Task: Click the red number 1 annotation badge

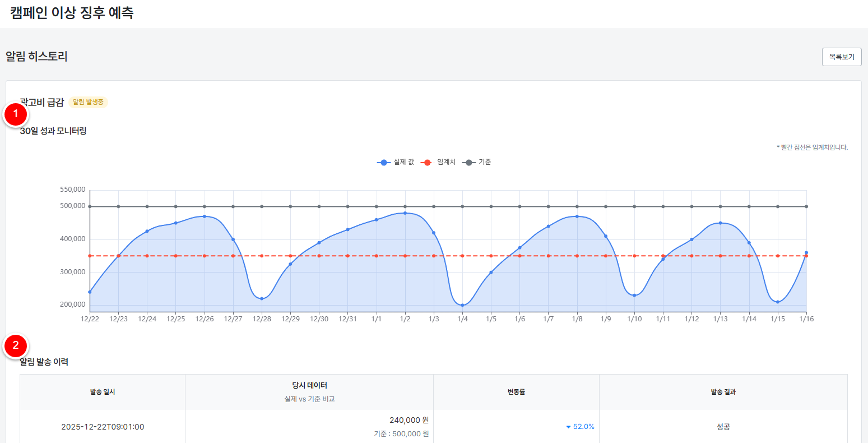Action: pos(16,114)
